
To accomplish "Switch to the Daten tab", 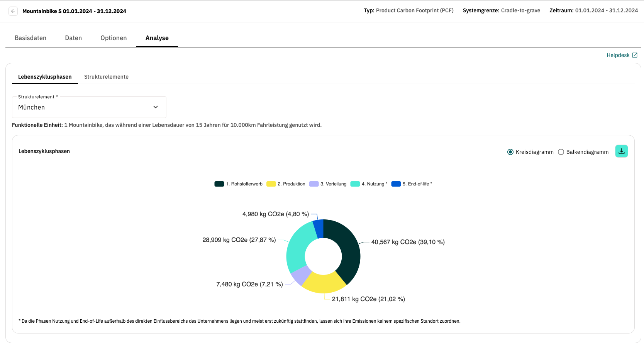I will coord(73,38).
